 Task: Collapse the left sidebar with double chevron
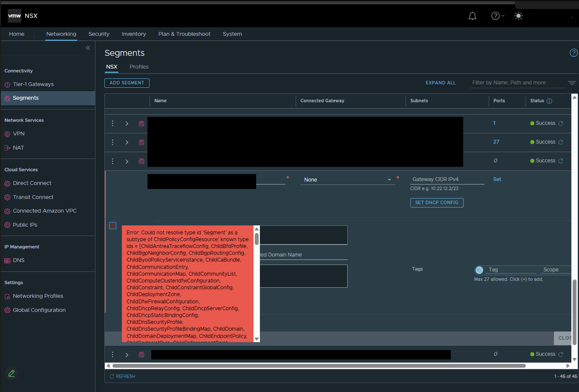tap(88, 48)
